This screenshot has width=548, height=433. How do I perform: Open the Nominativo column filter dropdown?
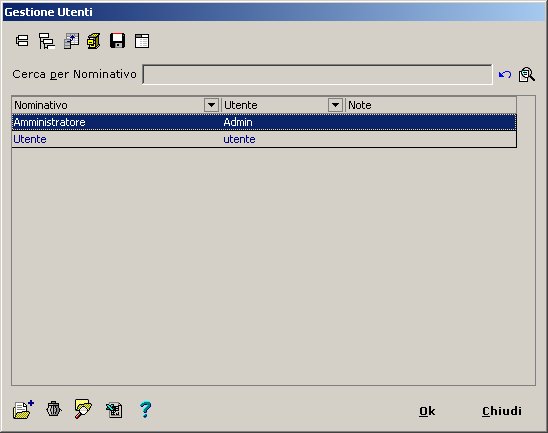point(211,105)
